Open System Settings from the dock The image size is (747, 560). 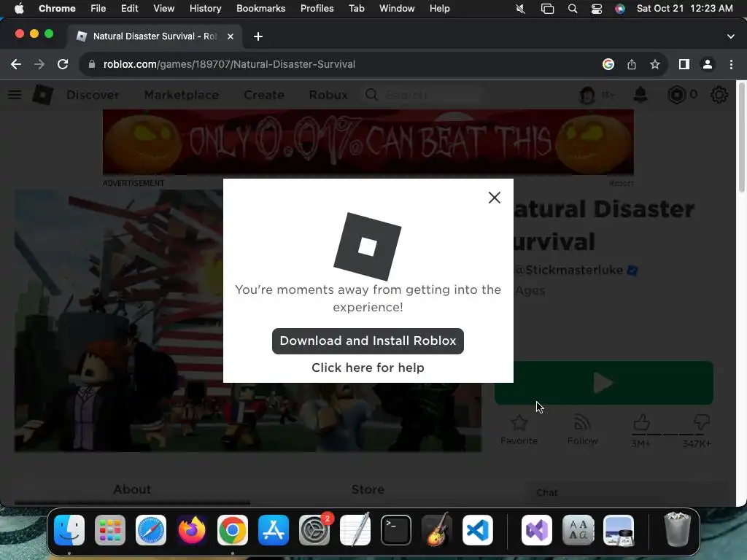(314, 530)
